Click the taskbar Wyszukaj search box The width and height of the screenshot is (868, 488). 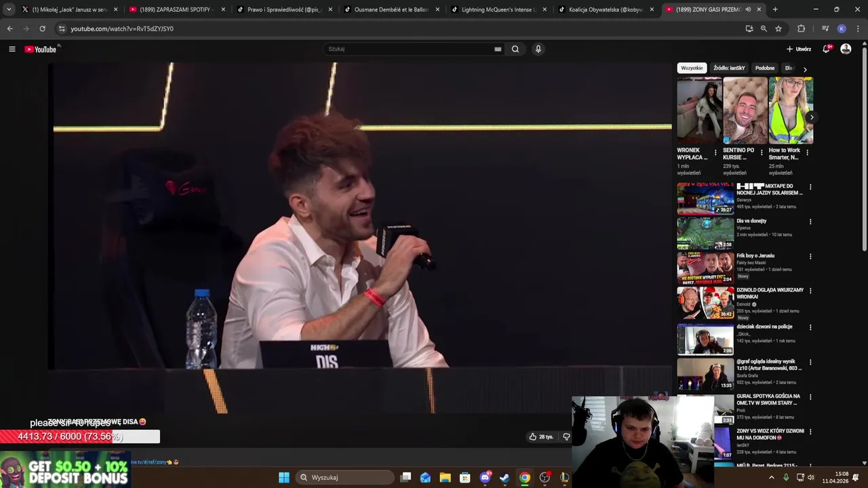(x=344, y=477)
